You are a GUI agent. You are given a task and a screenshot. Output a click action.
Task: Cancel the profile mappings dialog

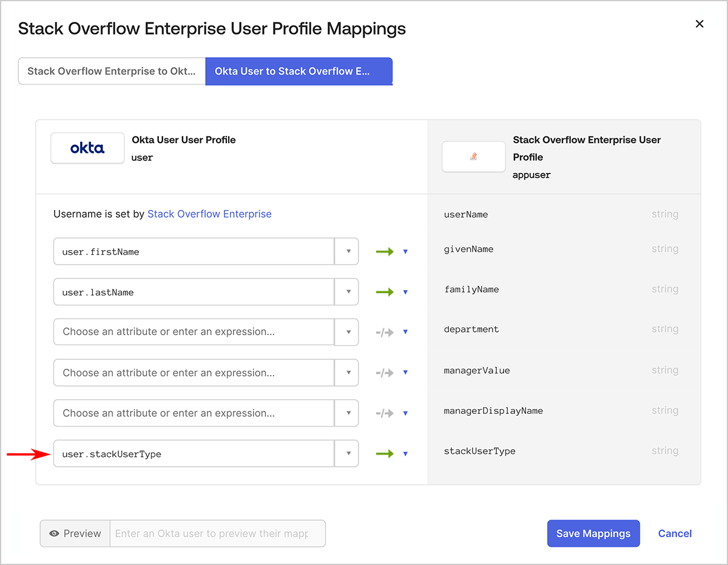click(675, 533)
